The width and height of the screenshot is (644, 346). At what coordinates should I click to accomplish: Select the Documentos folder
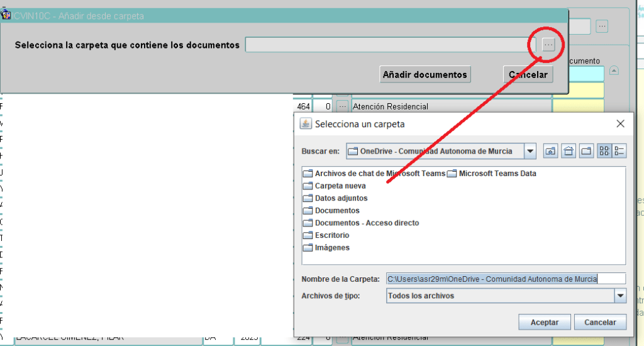coord(337,211)
